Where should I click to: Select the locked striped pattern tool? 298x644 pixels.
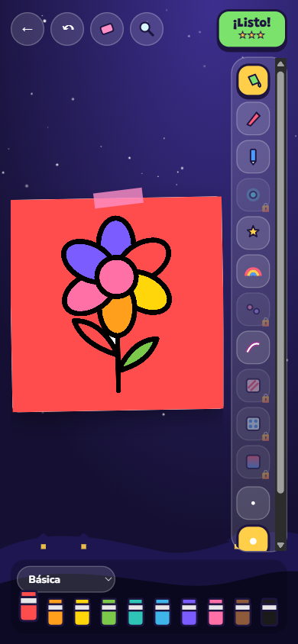coord(253,385)
